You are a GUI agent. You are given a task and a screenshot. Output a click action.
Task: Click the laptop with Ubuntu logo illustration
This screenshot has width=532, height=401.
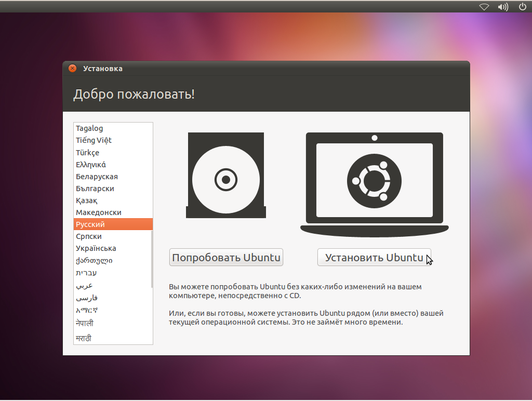(375, 184)
